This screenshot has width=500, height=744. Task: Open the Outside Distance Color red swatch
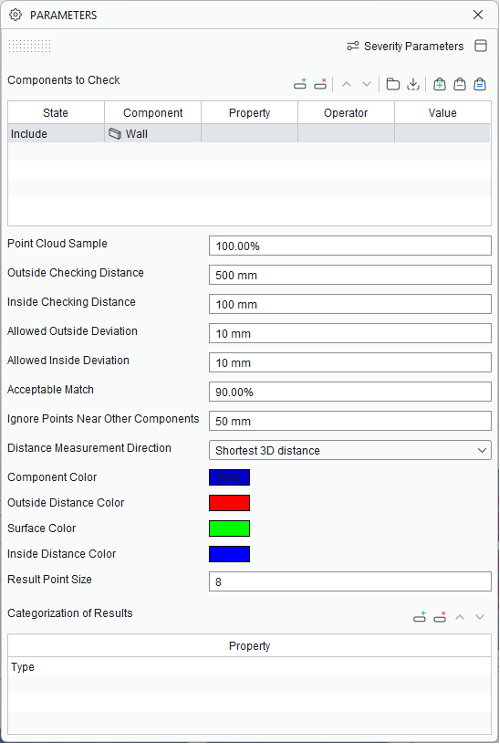point(229,503)
